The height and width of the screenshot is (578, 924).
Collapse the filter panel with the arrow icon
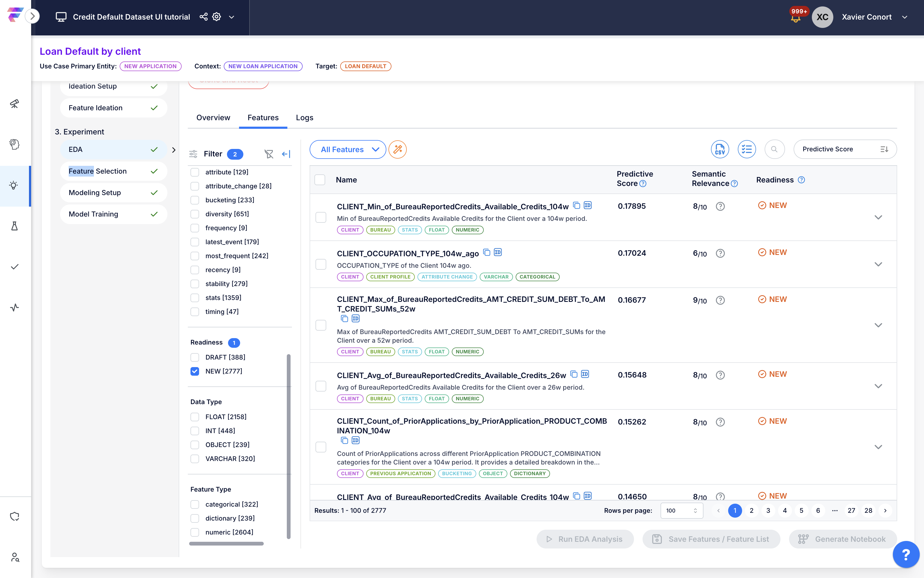click(x=286, y=154)
